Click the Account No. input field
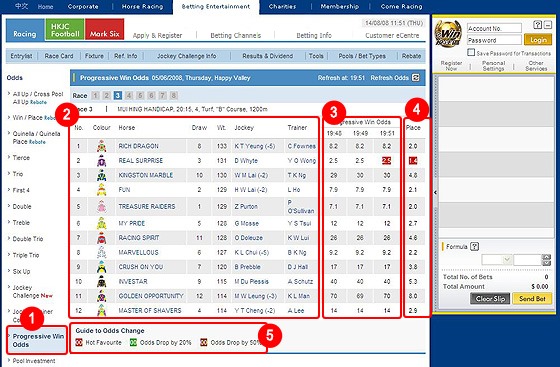560x367 pixels. (x=494, y=28)
